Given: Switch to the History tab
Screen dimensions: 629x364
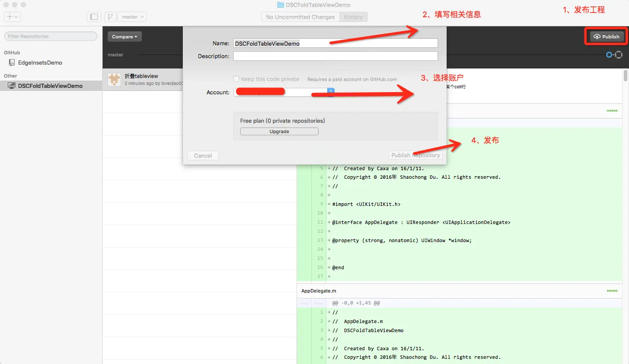Looking at the screenshot, I should 354,17.
